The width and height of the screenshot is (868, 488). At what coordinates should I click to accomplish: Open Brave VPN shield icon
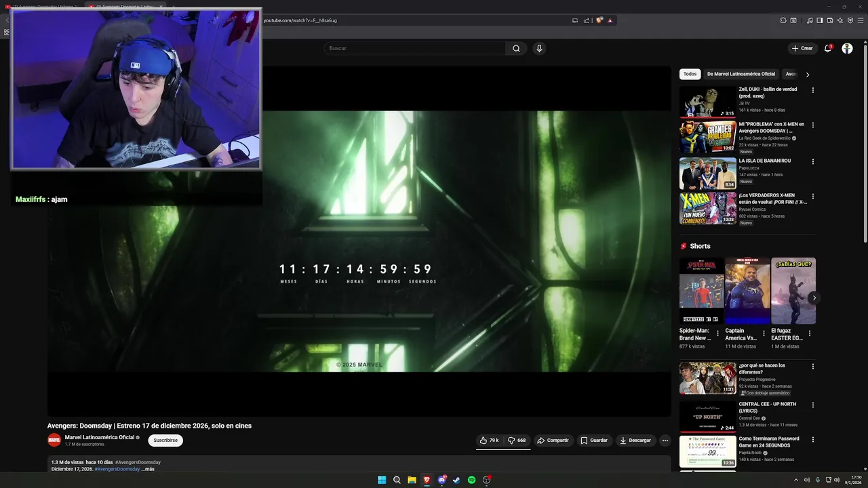pos(850,20)
